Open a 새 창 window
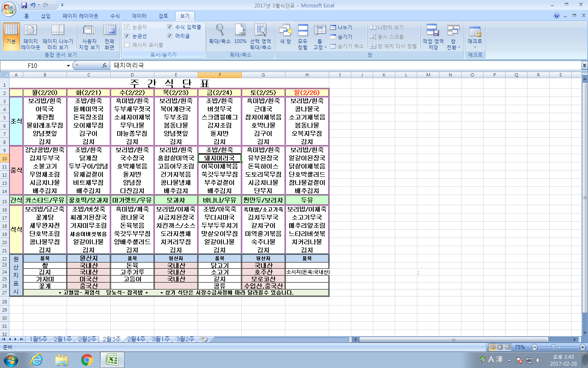The image size is (588, 368). click(285, 34)
